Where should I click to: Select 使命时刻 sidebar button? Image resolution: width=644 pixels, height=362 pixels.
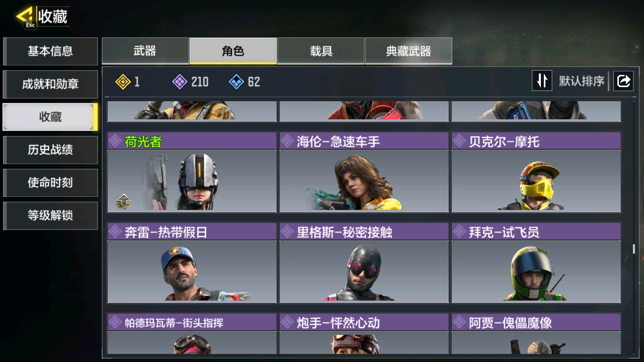click(50, 182)
